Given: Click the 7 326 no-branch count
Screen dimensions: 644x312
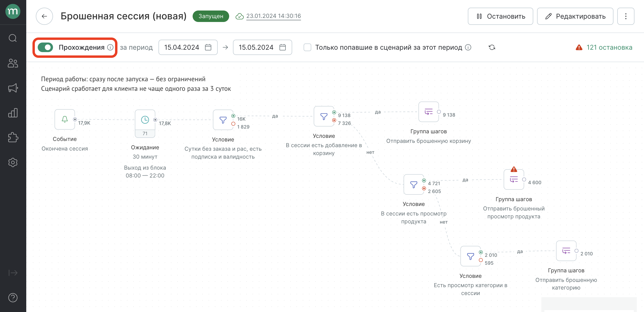Looking at the screenshot, I should point(344,123).
